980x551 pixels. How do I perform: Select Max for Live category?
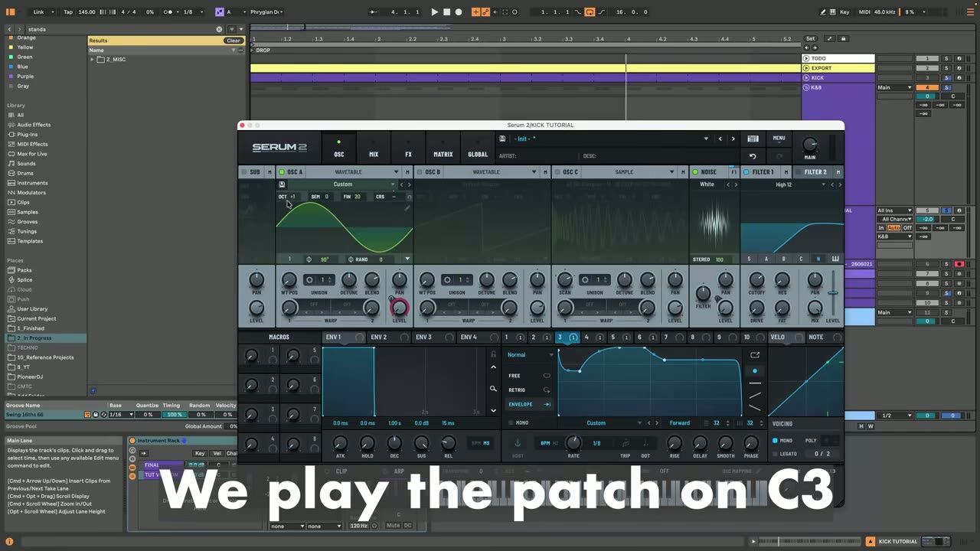[32, 154]
